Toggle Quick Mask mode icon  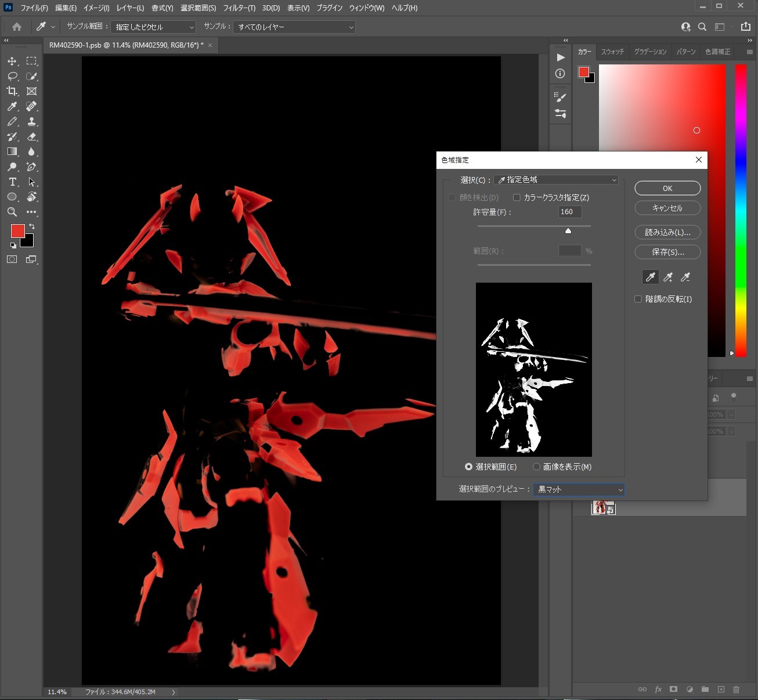[12, 259]
